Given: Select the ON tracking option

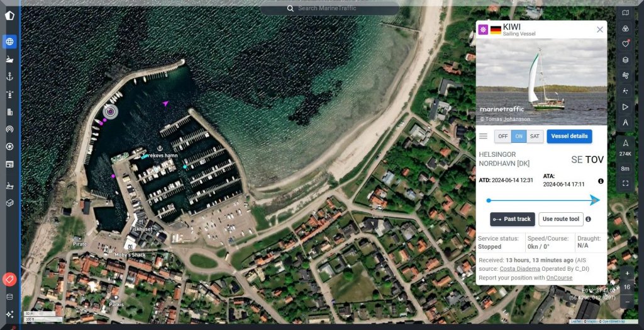Looking at the screenshot, I should [x=519, y=136].
